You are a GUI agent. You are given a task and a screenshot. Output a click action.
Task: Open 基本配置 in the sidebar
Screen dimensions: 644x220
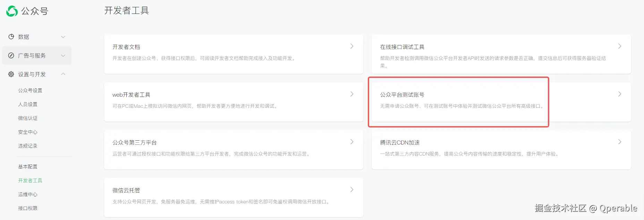(28, 167)
